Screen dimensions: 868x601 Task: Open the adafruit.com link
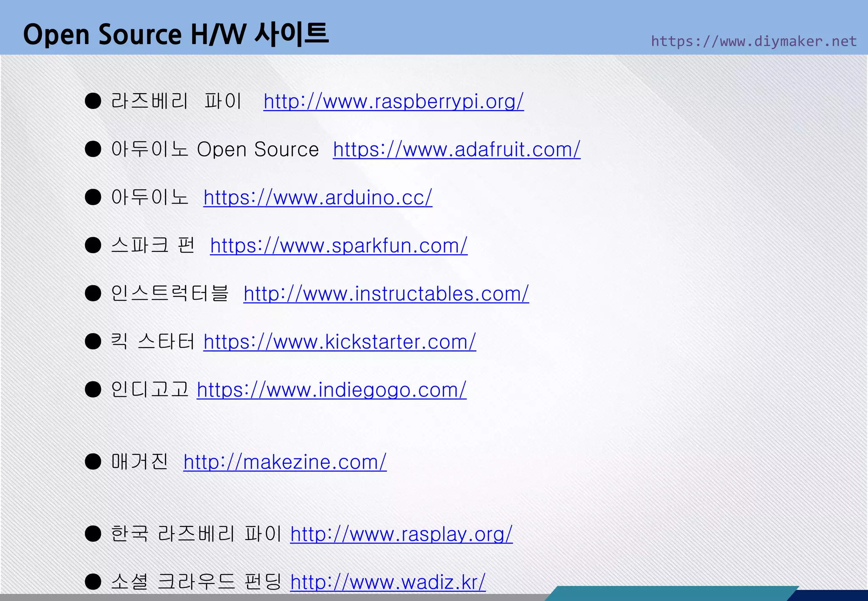pos(456,150)
